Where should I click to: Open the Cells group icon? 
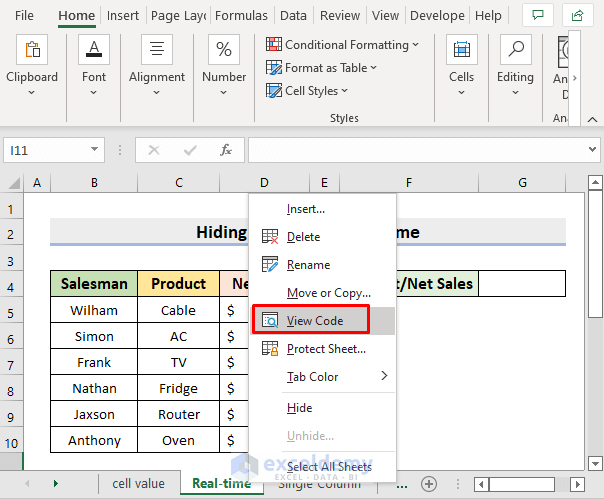click(461, 50)
